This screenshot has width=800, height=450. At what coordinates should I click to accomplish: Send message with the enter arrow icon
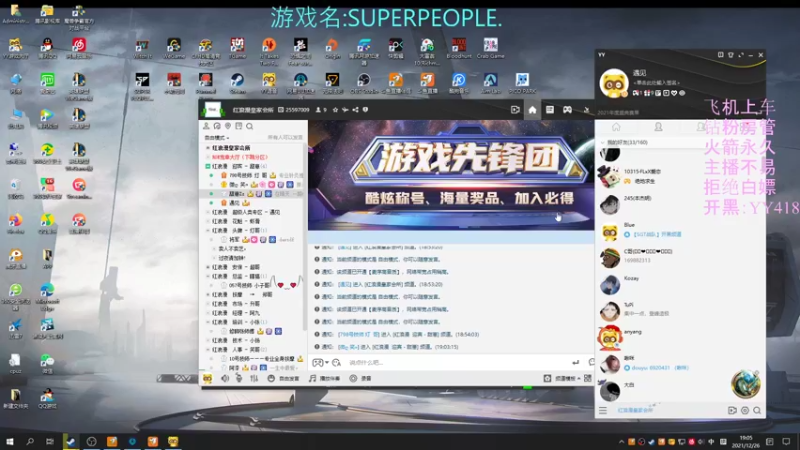(x=576, y=362)
